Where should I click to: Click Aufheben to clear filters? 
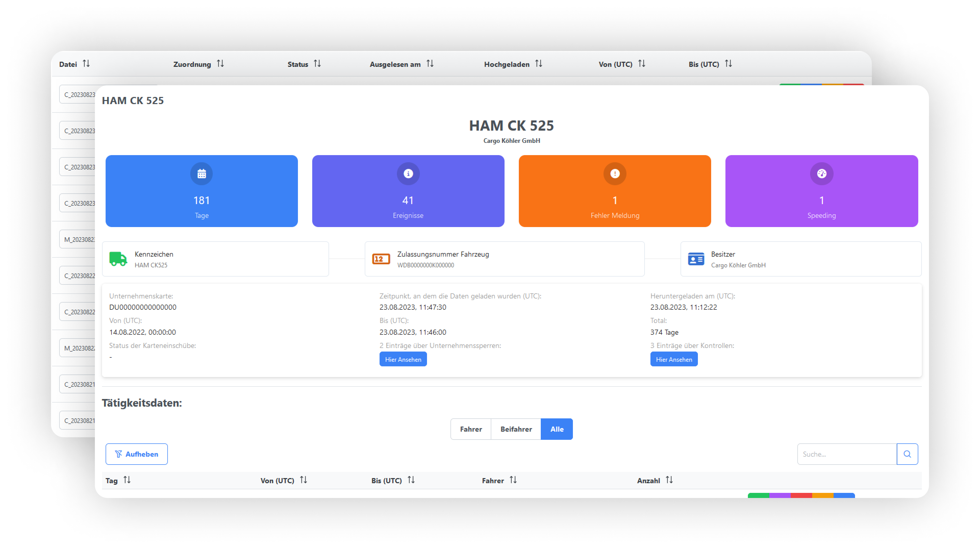click(x=136, y=454)
